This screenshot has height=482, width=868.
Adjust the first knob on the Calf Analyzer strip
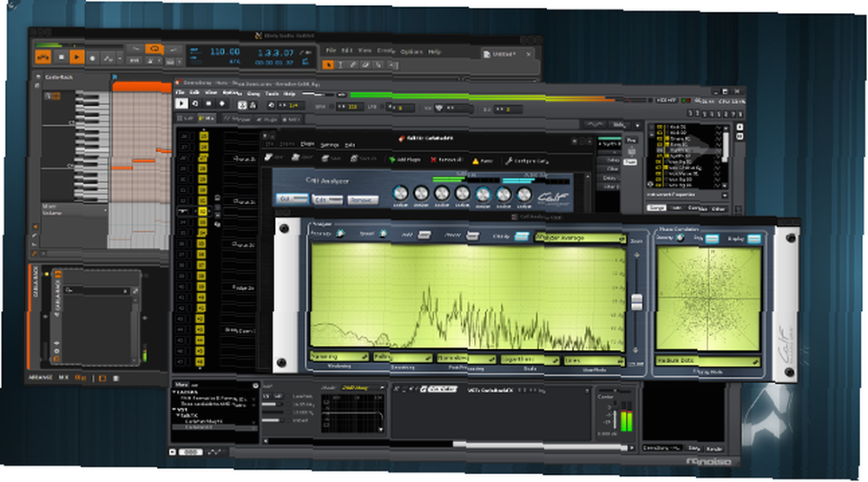[400, 193]
